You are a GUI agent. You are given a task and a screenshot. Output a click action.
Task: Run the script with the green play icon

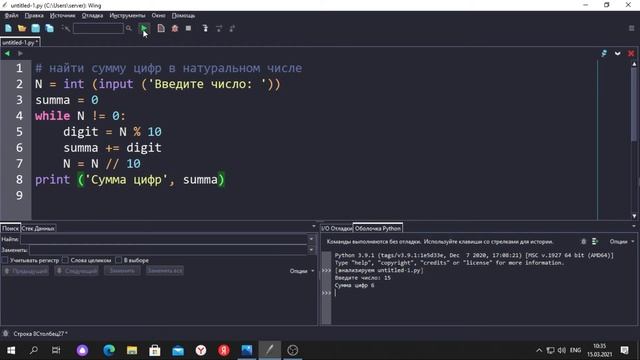click(144, 28)
